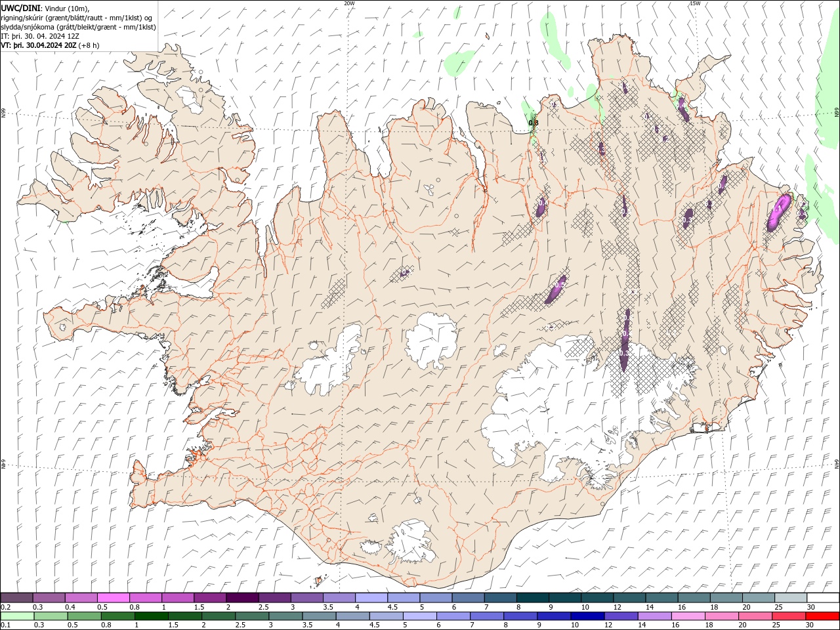Click the pale grey upper legend swatch at 25
The height and width of the screenshot is (630, 840).
click(x=790, y=598)
